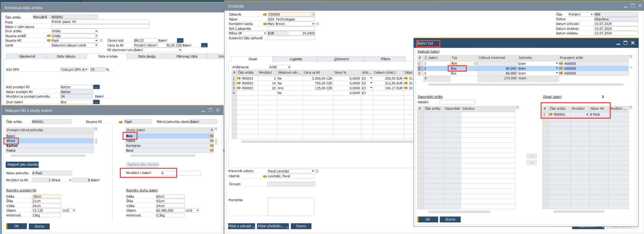Open the Logistika tab in Dodávka
The height and width of the screenshot is (234, 644).
(296, 59)
